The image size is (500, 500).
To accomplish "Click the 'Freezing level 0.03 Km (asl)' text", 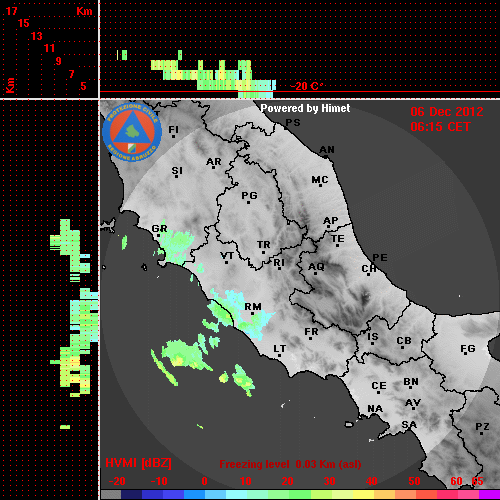I will click(x=290, y=464).
